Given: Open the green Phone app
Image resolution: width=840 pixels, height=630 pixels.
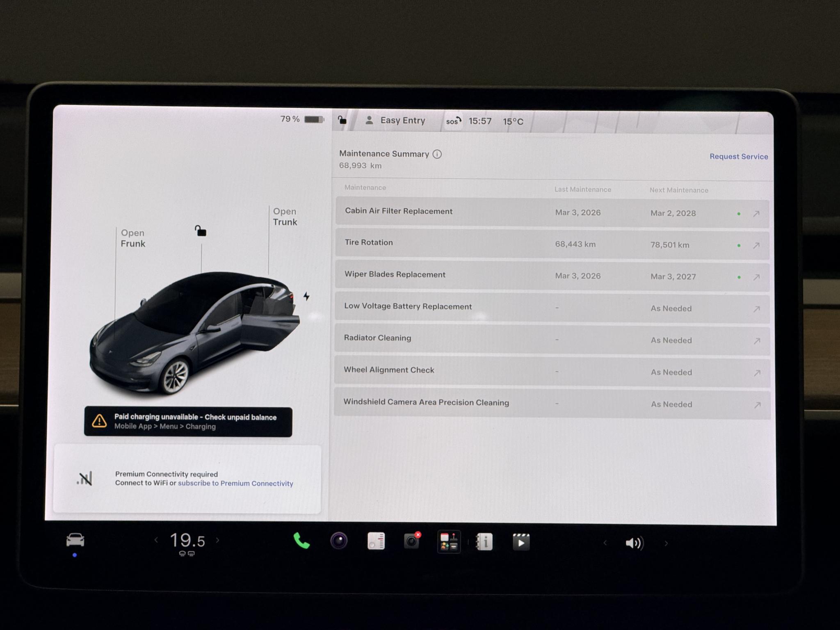Looking at the screenshot, I should click(301, 541).
